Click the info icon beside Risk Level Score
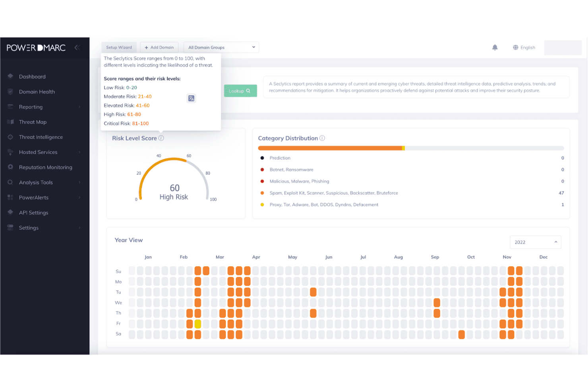 tap(161, 138)
